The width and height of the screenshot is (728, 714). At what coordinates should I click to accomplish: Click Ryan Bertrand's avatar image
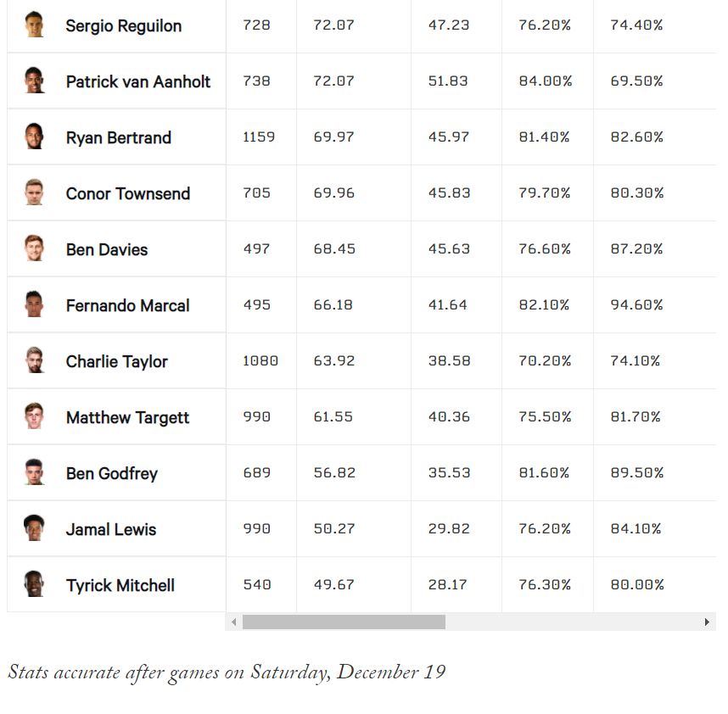click(35, 137)
